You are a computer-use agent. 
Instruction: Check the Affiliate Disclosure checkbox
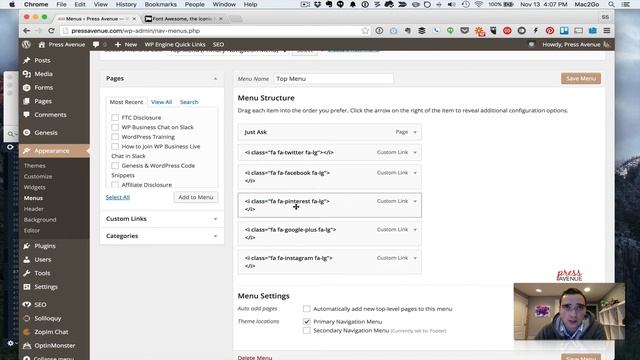pos(115,185)
